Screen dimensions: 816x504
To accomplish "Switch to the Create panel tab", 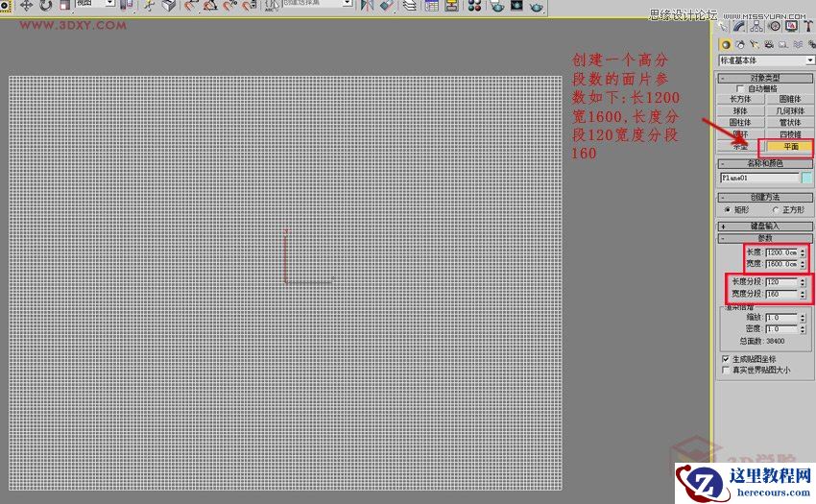I will click(723, 26).
